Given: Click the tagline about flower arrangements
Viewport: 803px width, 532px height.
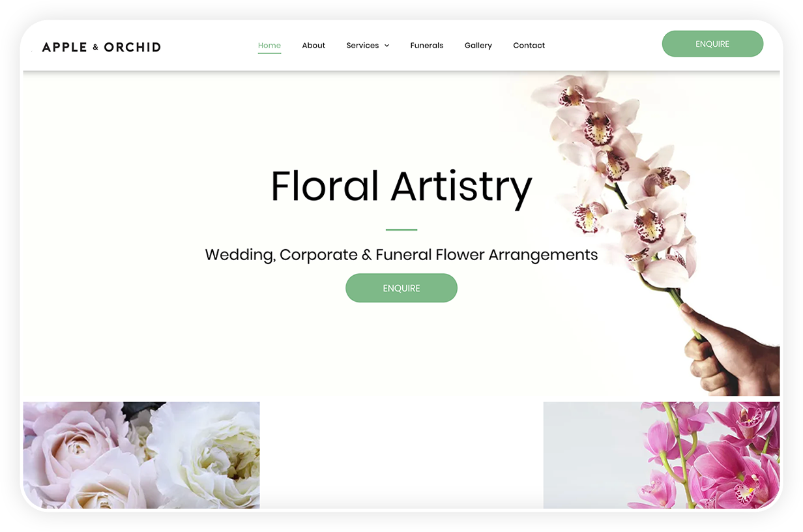Looking at the screenshot, I should pos(401,254).
